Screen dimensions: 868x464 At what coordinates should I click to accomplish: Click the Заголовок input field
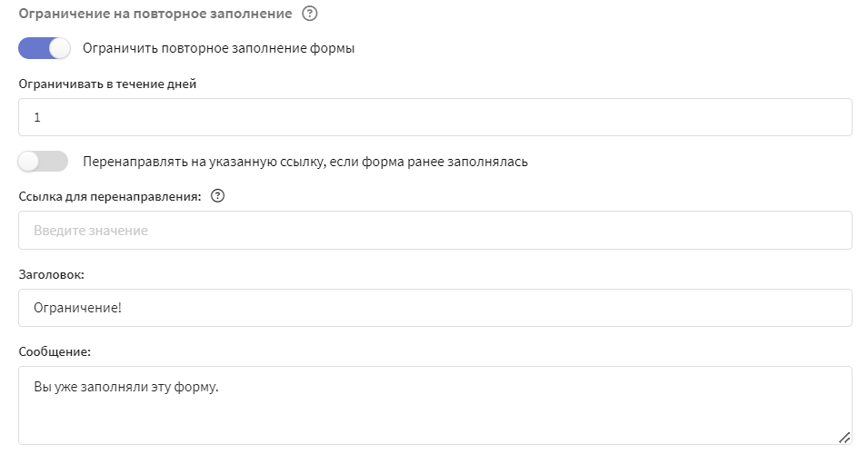pyautogui.click(x=435, y=308)
